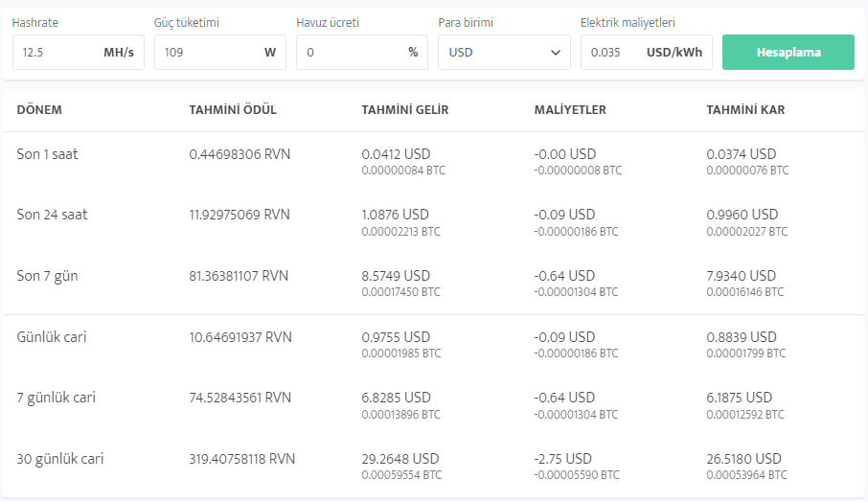Click the -0.00000008 BTC cost value

tap(578, 171)
